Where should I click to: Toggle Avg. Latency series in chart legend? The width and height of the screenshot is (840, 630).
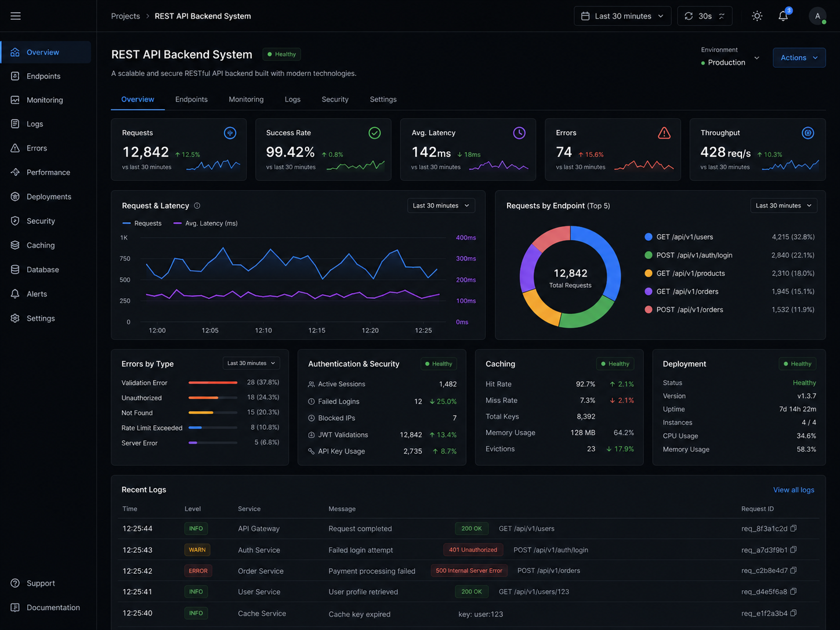(205, 223)
